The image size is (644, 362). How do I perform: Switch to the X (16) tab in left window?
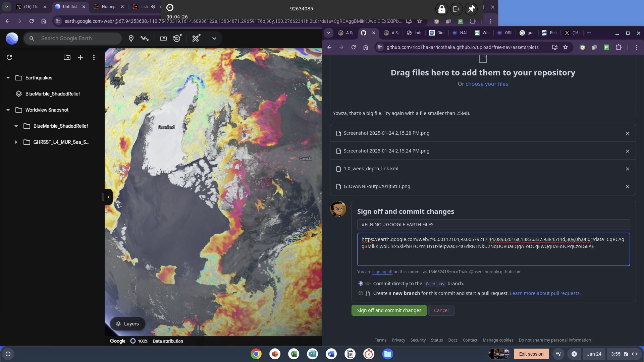pos(32,7)
